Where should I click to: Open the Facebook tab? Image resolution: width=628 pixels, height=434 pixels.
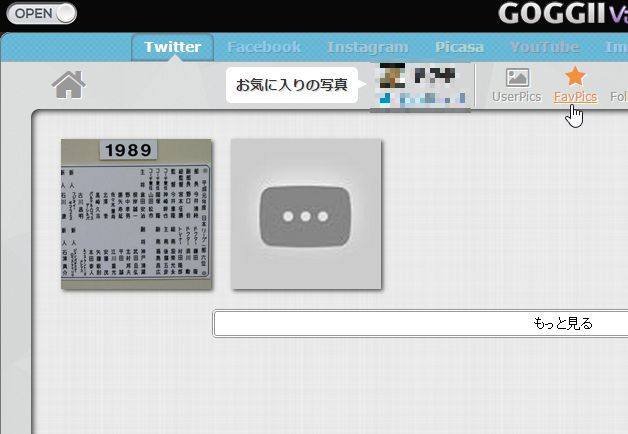tap(264, 47)
